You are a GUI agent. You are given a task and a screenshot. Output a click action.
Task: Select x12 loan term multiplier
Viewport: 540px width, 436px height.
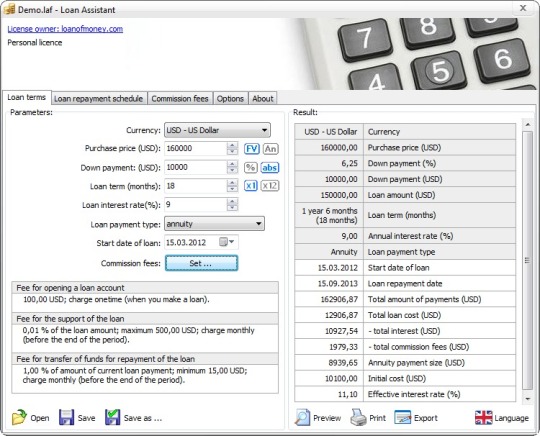[x=270, y=186]
